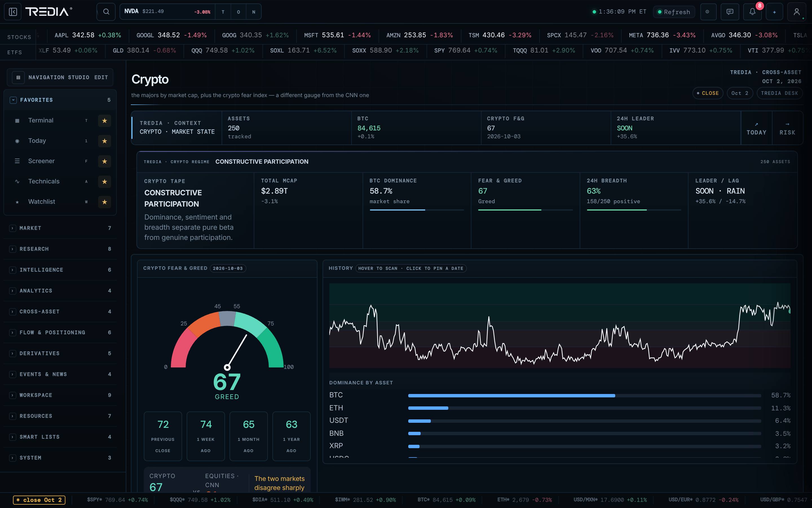Click the BTC dominance bar
The image size is (812, 508).
(584, 395)
